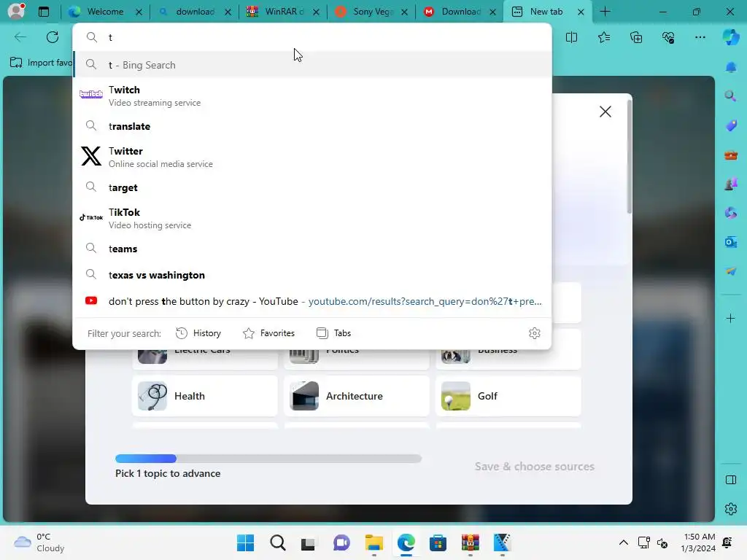Select the Twitter suggestion
Viewport: 747px width, 560px height.
[x=312, y=157]
